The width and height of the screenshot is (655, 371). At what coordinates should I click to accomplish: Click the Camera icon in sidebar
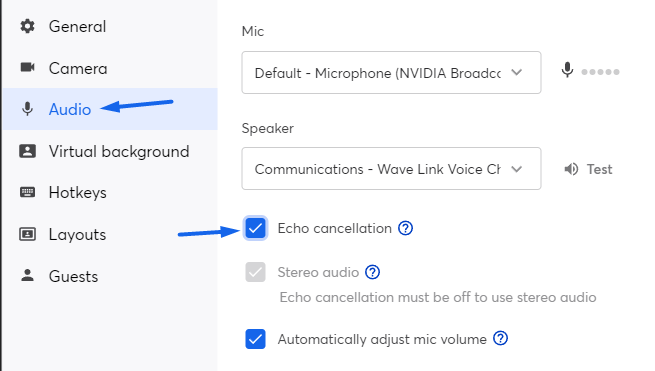tap(28, 67)
